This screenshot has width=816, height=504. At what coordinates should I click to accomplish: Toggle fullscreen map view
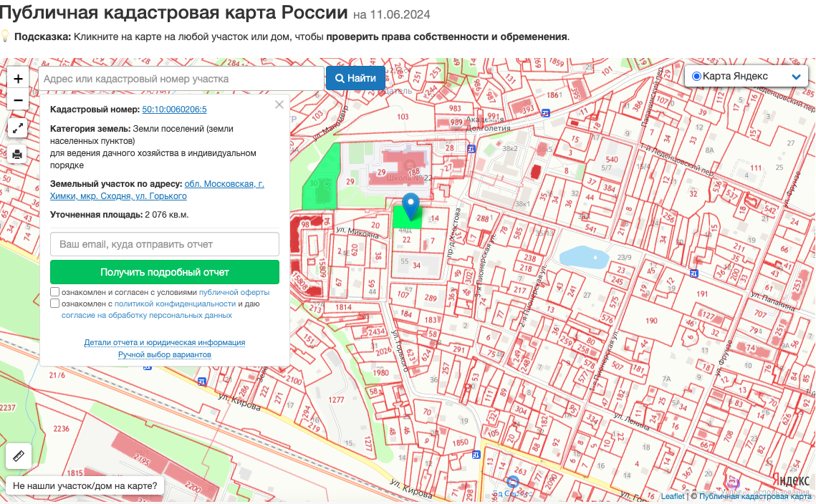(18, 128)
